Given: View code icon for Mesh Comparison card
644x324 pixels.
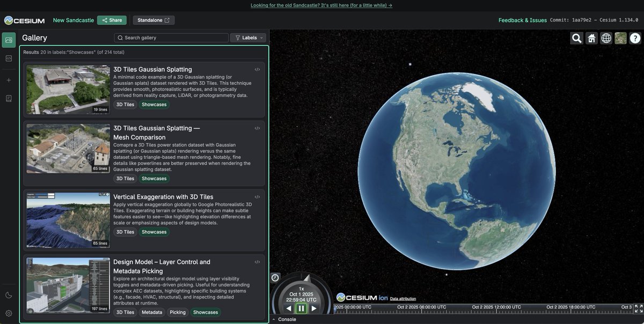Looking at the screenshot, I should point(257,128).
